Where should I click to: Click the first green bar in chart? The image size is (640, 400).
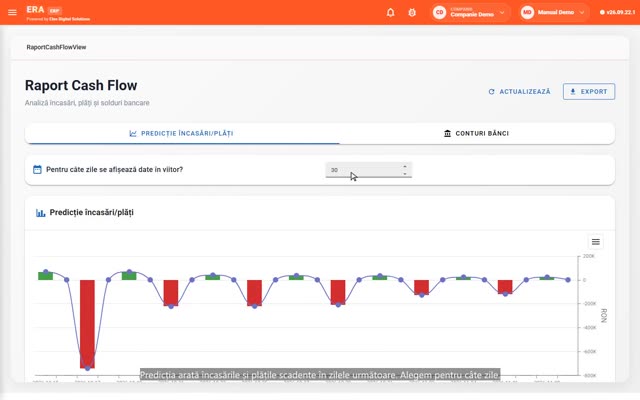point(45,276)
